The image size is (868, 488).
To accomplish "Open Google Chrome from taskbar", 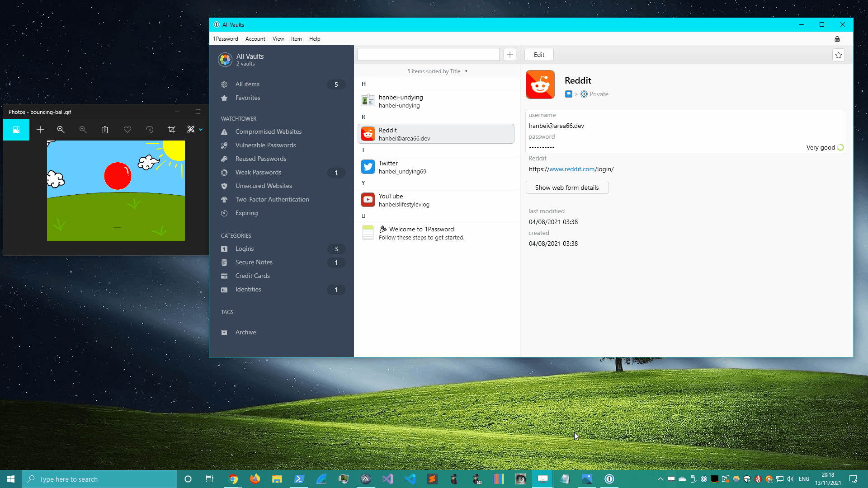I will [x=233, y=479].
